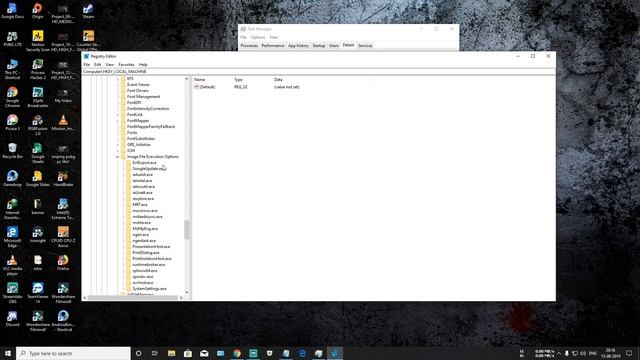This screenshot has height=360, width=640.
Task: Select the SystemSettings.exe key
Action: point(149,289)
